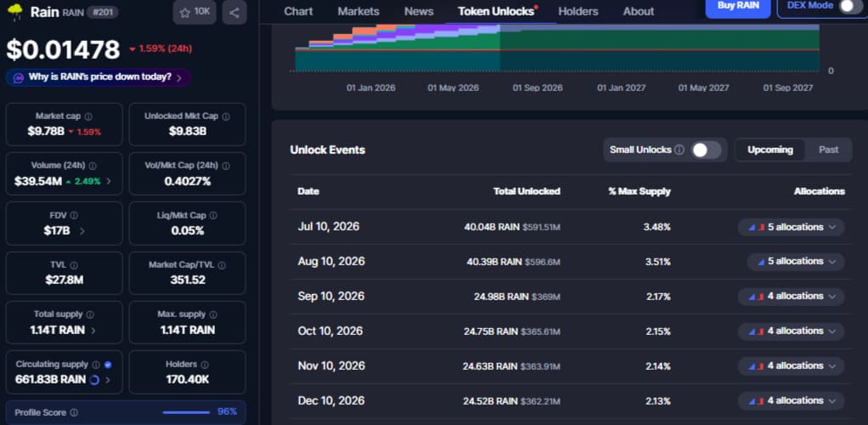
Task: Click the Rain token logo icon
Action: coord(15,12)
